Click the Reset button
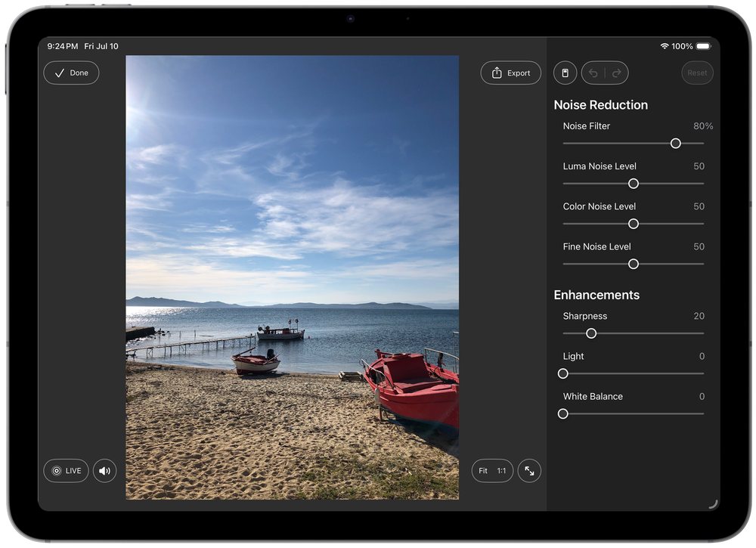This screenshot has height=548, width=756. click(x=697, y=73)
